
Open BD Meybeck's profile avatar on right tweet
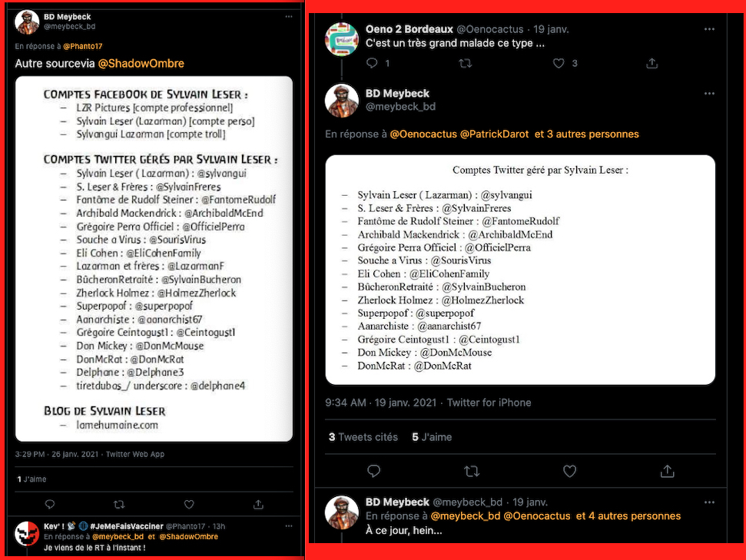coord(343,100)
